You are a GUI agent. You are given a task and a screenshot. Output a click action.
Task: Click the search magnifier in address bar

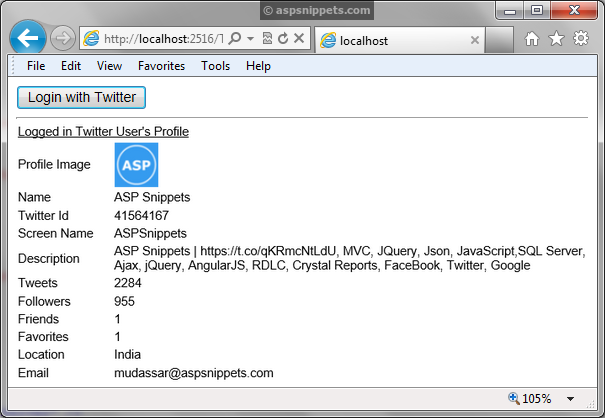point(235,38)
